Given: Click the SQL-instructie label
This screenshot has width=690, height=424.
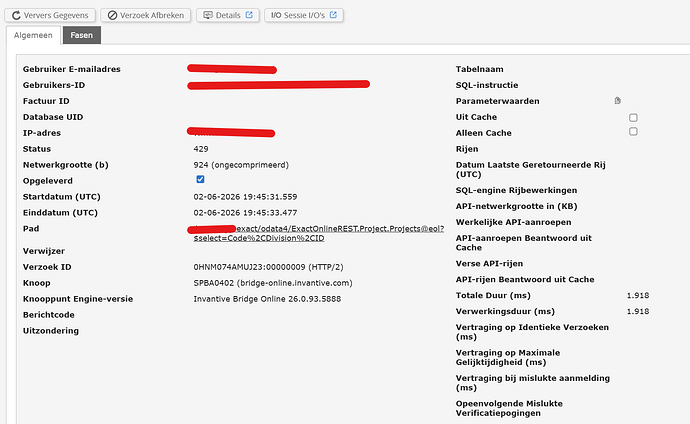Looking at the screenshot, I should click(x=487, y=85).
